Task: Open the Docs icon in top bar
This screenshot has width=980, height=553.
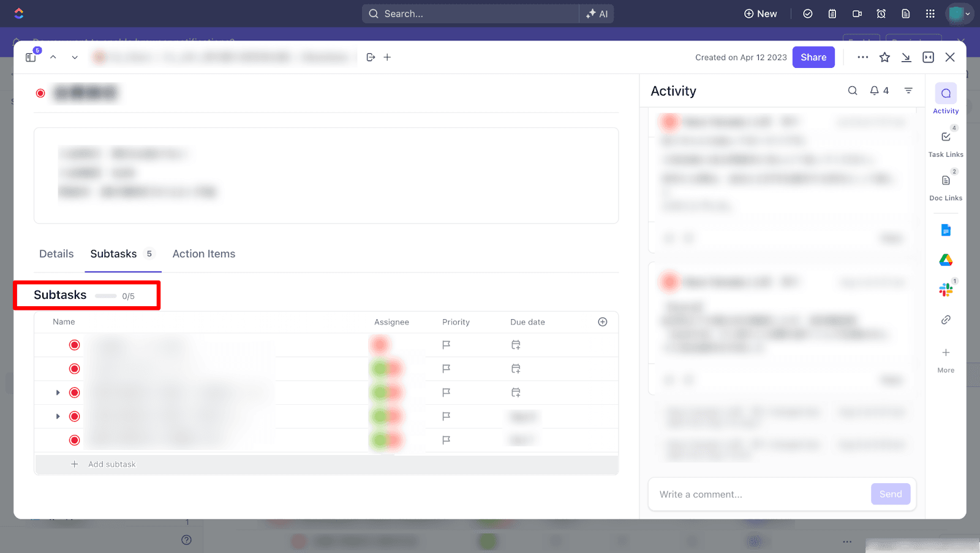Action: [x=905, y=13]
